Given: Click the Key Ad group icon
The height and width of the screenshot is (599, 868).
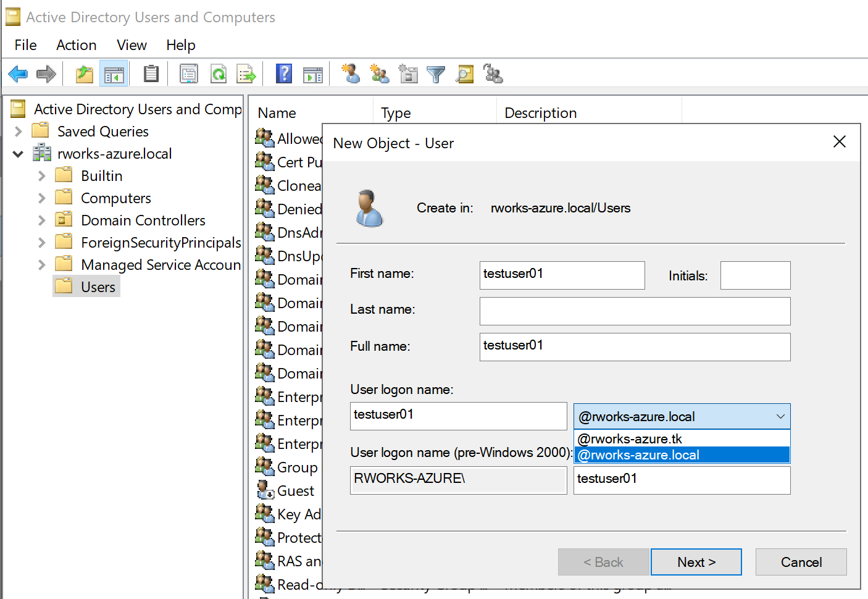Looking at the screenshot, I should tap(265, 513).
